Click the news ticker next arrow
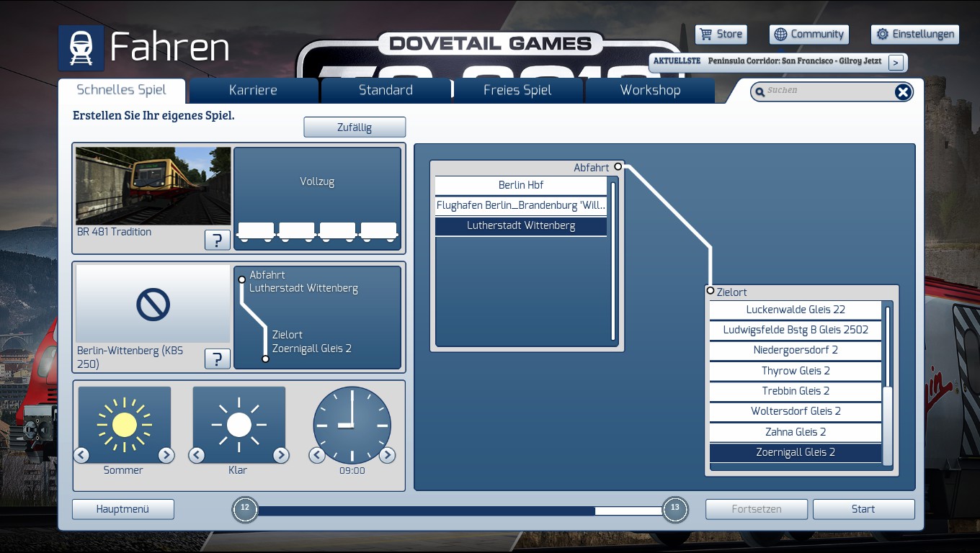Screen dimensions: 980x553 896,63
